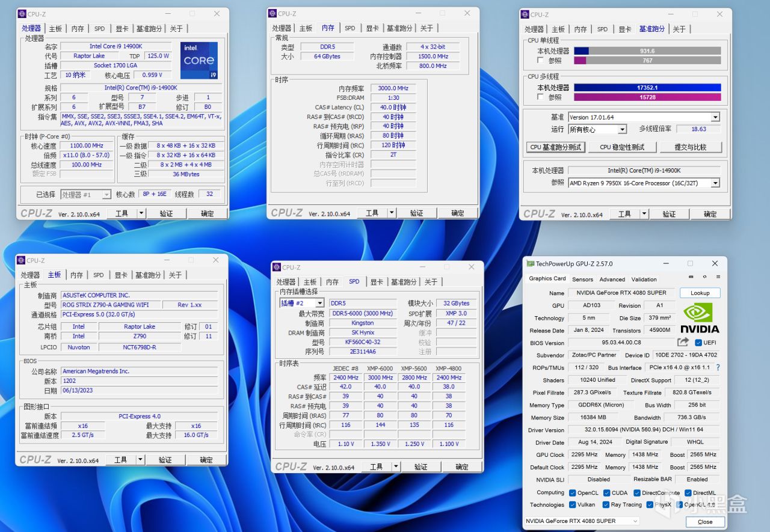Click the 提交与比较 button
Screen dimensions: 770x532
coord(691,147)
